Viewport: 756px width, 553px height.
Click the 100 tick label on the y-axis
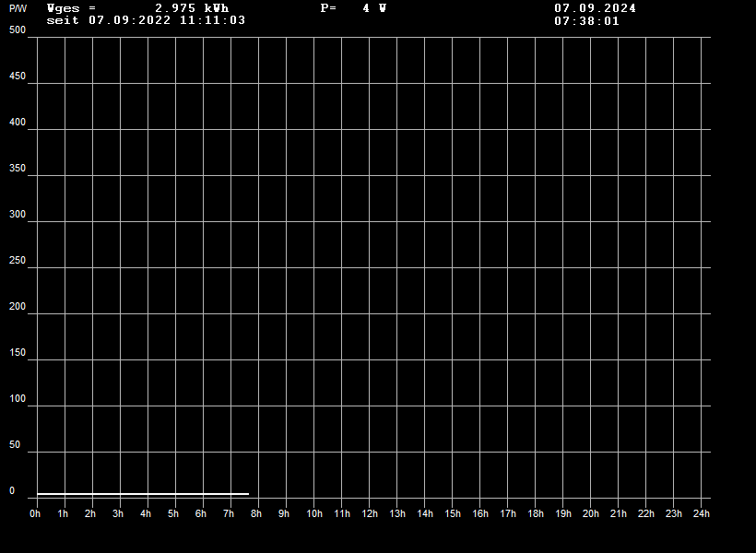coord(18,399)
